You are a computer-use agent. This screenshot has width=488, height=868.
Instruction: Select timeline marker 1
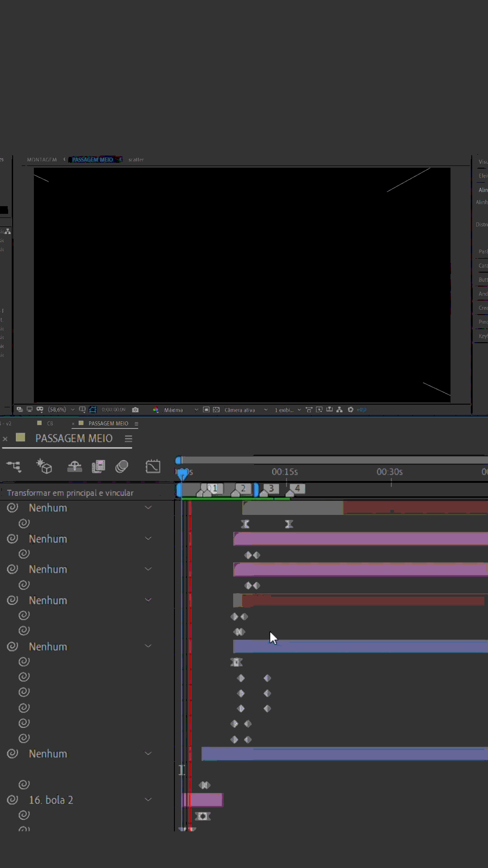(x=215, y=489)
